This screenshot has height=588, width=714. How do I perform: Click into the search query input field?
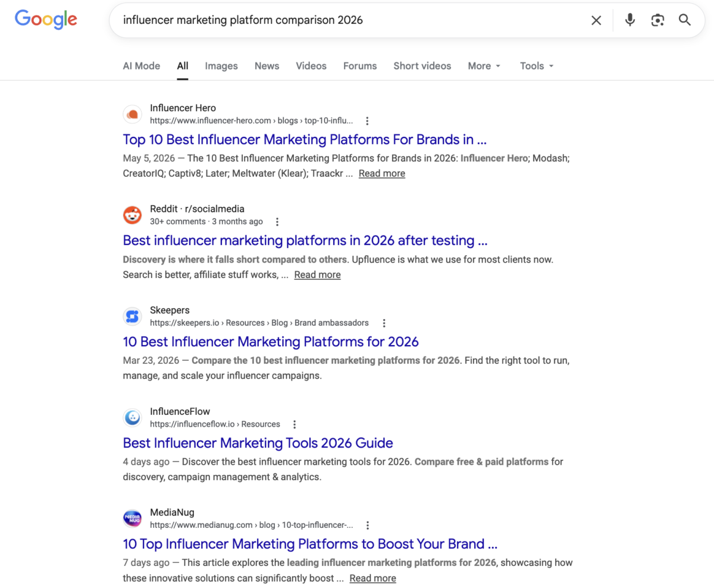[x=351, y=20]
